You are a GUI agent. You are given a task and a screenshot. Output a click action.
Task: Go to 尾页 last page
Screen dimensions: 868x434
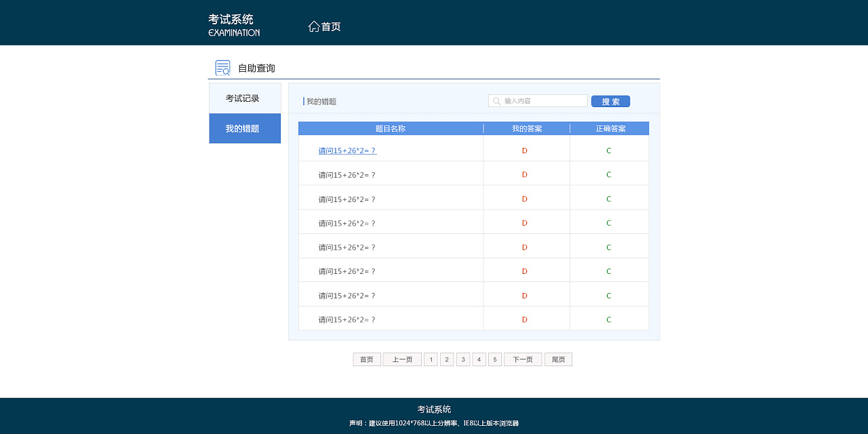click(x=558, y=359)
